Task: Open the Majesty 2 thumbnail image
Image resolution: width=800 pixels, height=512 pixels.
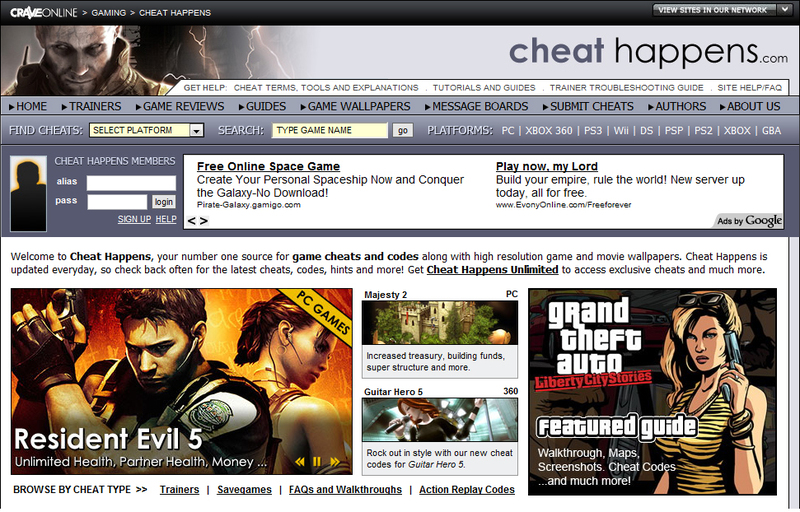Action: click(x=440, y=322)
